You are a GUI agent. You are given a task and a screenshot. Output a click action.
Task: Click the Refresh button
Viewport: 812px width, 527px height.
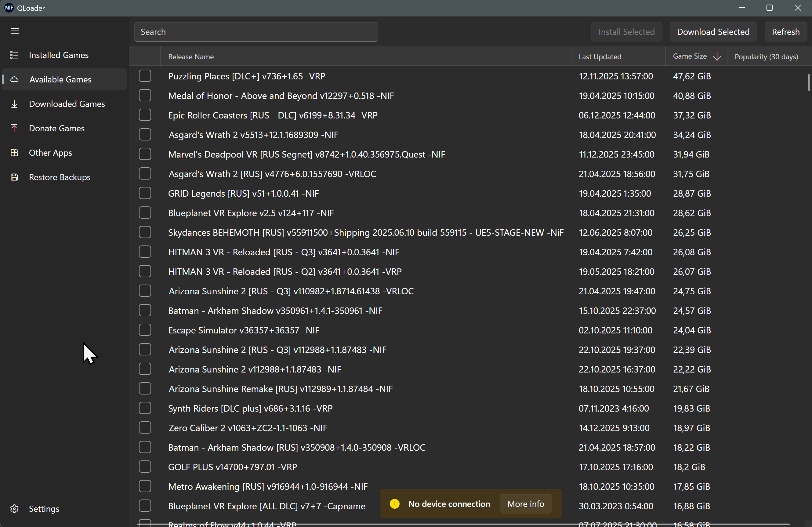click(x=785, y=32)
